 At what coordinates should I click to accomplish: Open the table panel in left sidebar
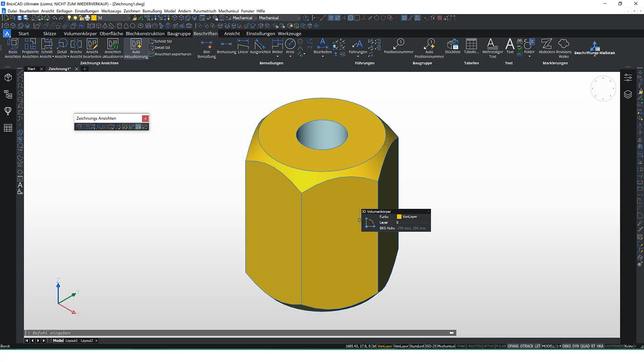8,128
